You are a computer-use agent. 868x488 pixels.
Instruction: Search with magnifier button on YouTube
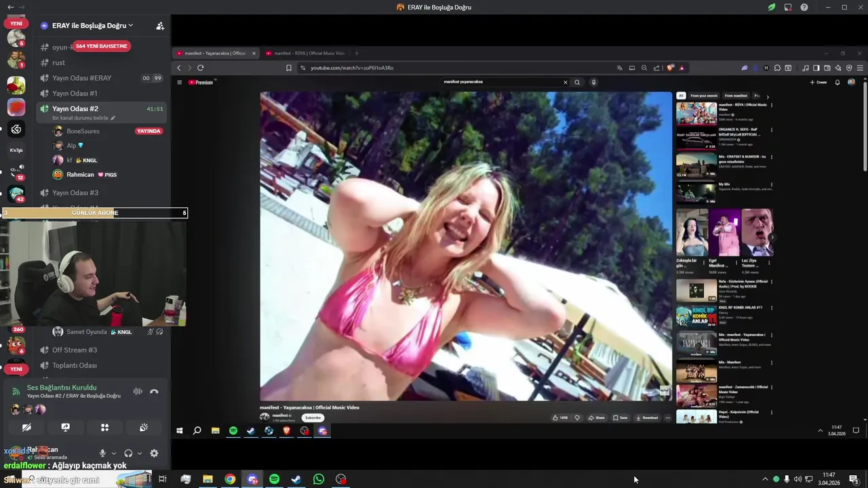(x=577, y=82)
